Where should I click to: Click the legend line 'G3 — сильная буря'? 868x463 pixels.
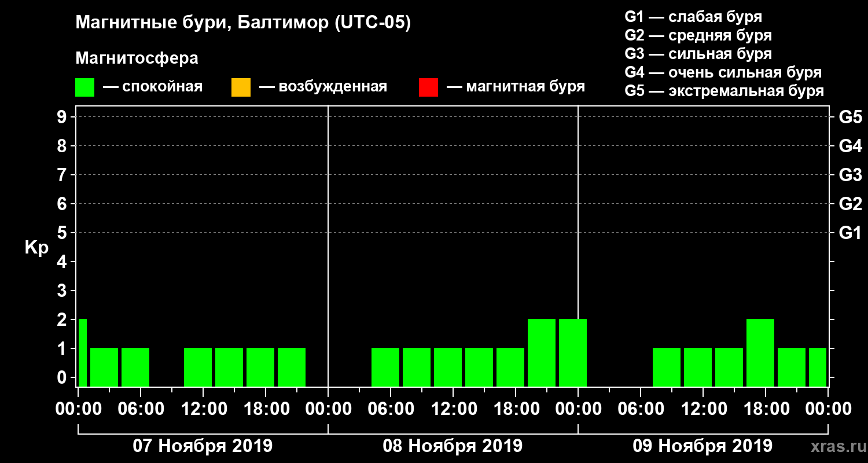click(698, 53)
